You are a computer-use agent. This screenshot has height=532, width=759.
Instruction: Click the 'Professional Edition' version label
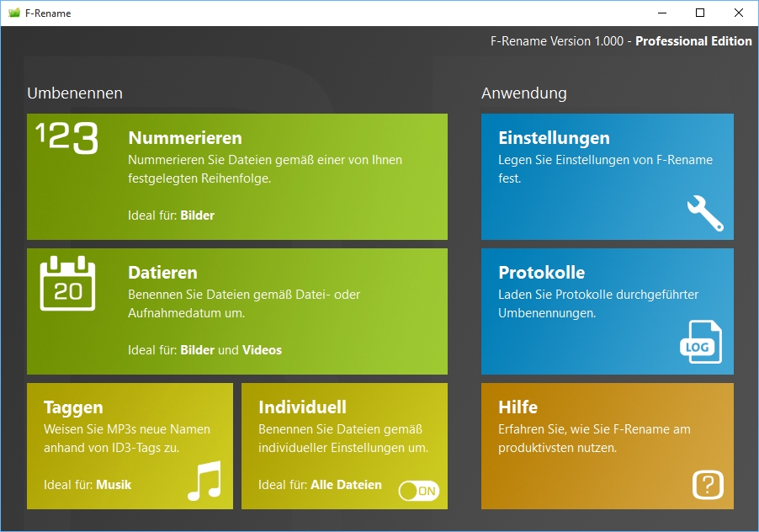coord(693,41)
